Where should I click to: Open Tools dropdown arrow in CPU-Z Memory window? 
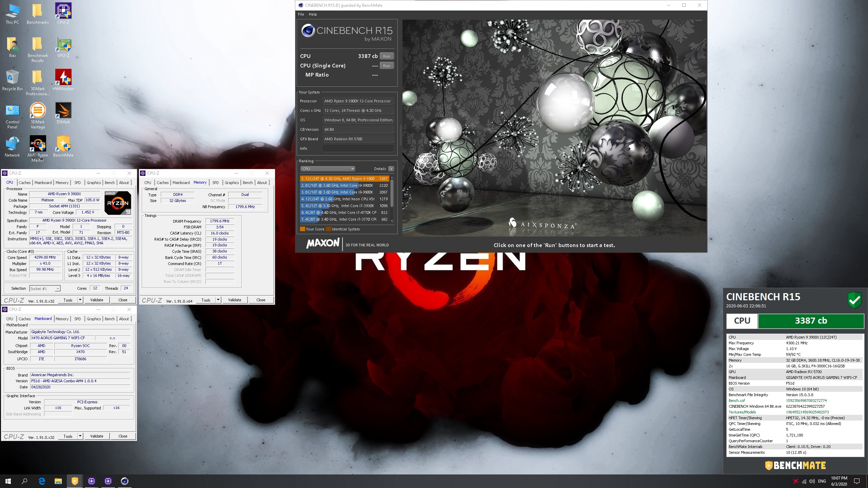(x=218, y=300)
